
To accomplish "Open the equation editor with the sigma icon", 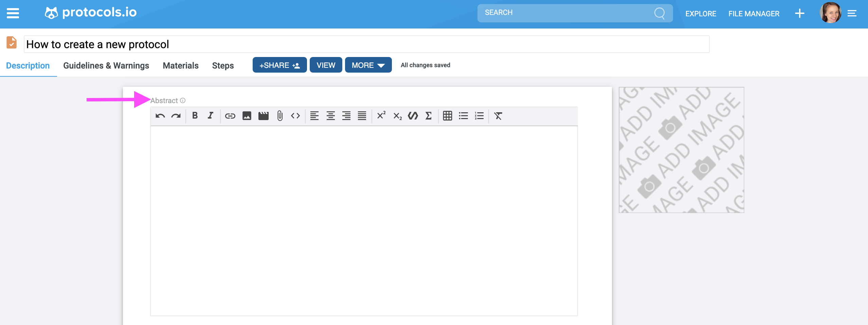I will click(x=428, y=116).
